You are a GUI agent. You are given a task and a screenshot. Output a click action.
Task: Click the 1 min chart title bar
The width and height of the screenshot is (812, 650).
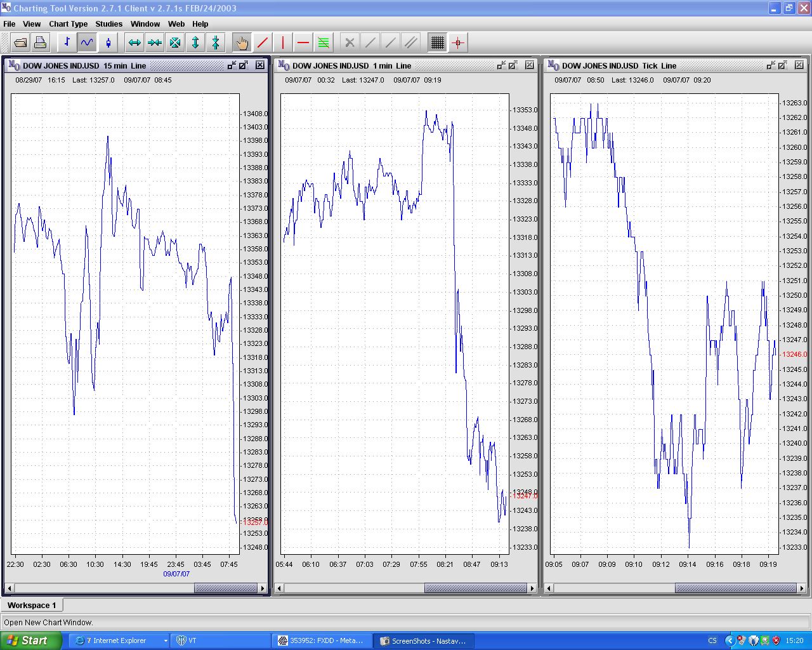(406, 65)
